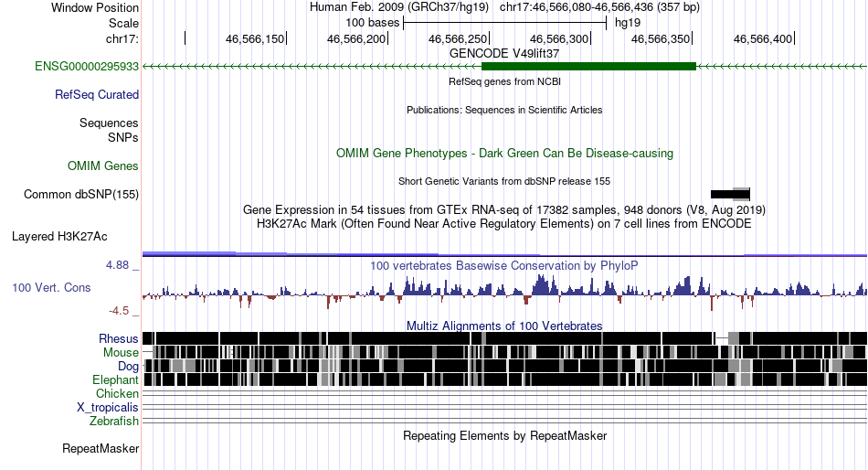Click the RepeatMasker track label
Viewport: 868px width, 470px height.
[x=101, y=448]
